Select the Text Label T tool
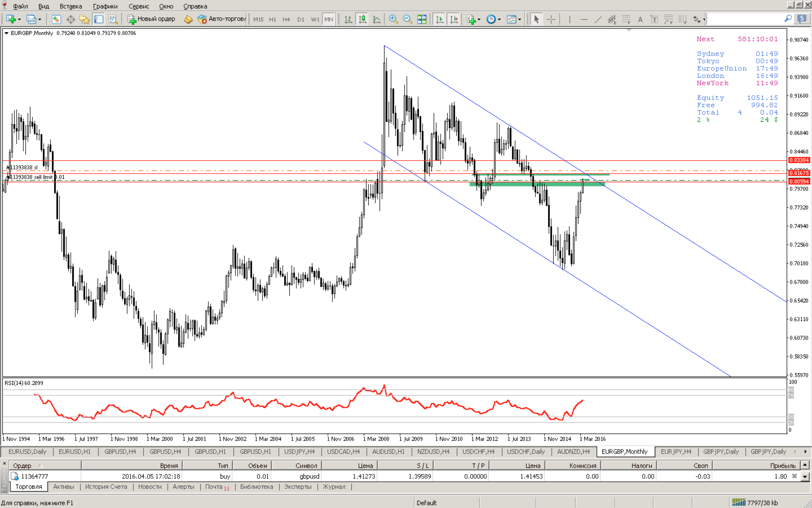 click(654, 19)
